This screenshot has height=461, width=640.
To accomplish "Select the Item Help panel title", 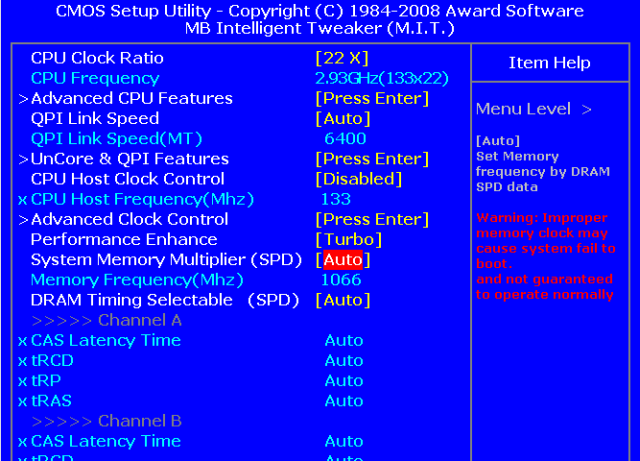I will 549,63.
